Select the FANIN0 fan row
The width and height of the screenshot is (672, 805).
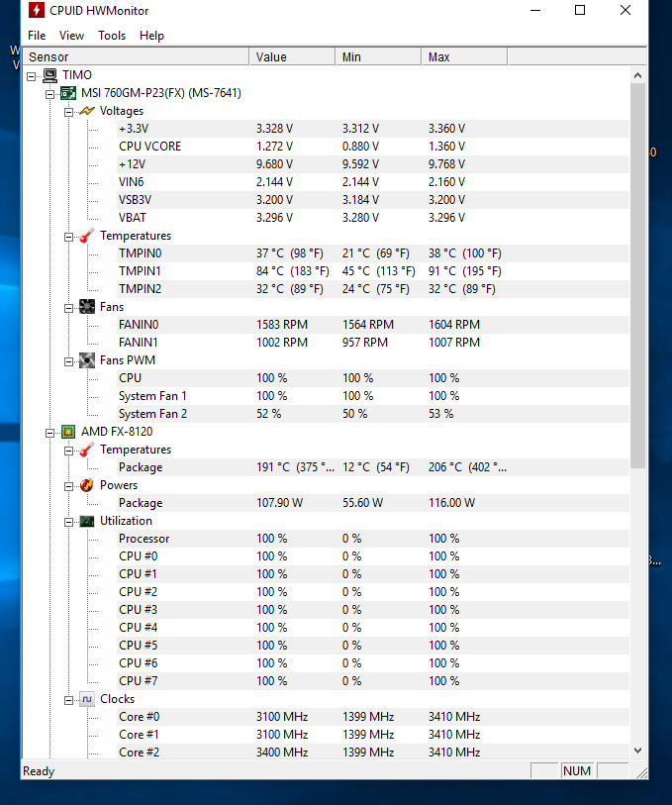[x=373, y=325]
